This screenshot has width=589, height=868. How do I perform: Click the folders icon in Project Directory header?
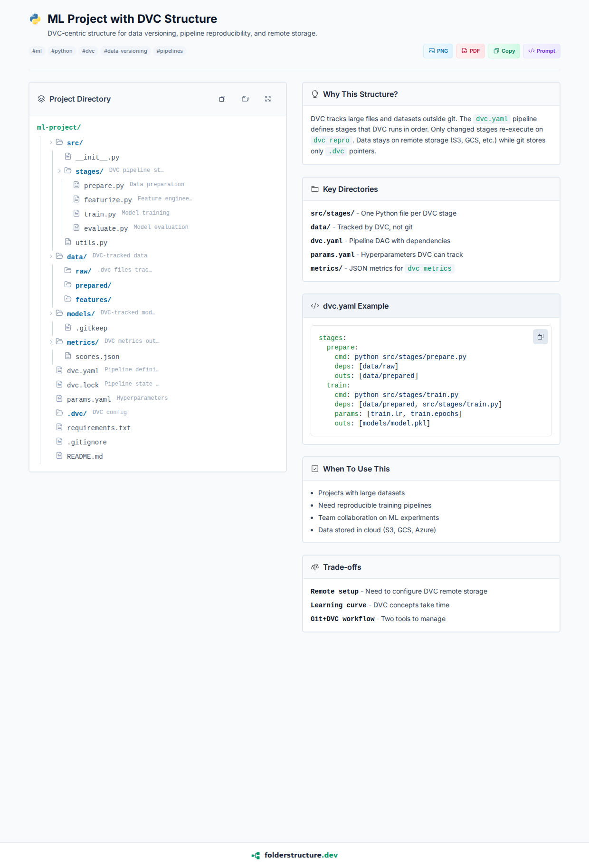point(245,99)
